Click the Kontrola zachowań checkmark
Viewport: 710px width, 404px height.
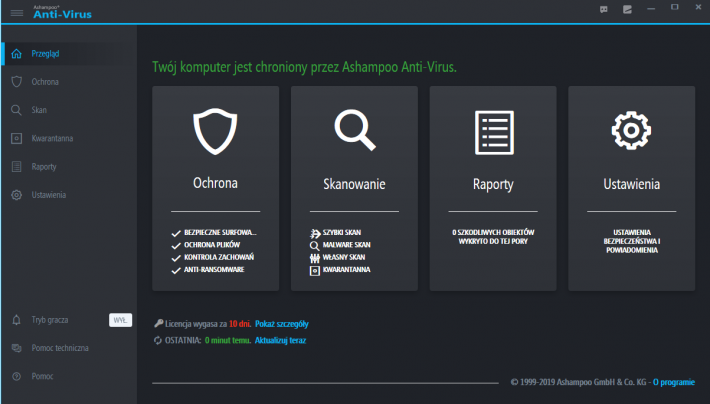[x=176, y=258]
